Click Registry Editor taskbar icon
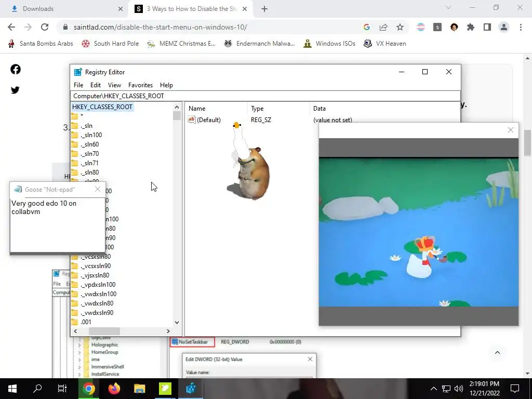 click(x=191, y=389)
